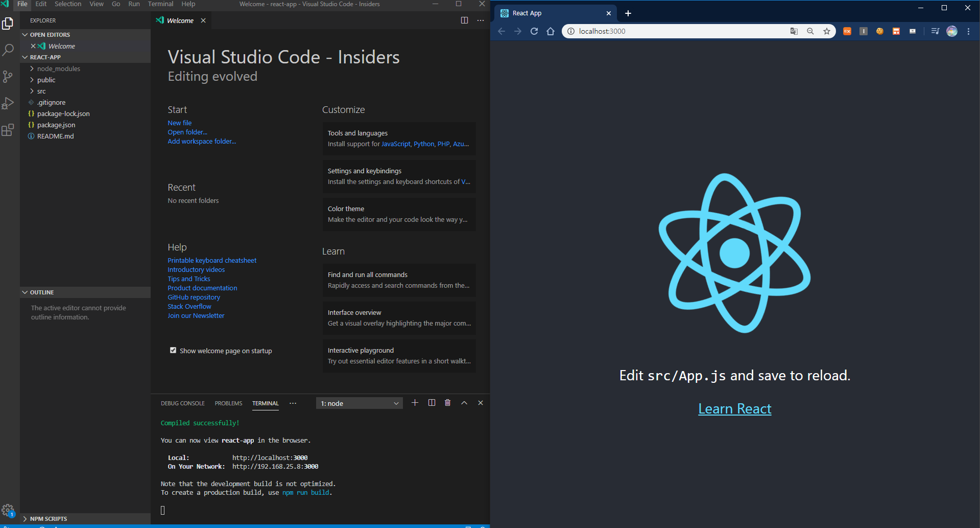Open terminal selector dropdown '1: node'
This screenshot has height=528, width=980.
click(360, 403)
